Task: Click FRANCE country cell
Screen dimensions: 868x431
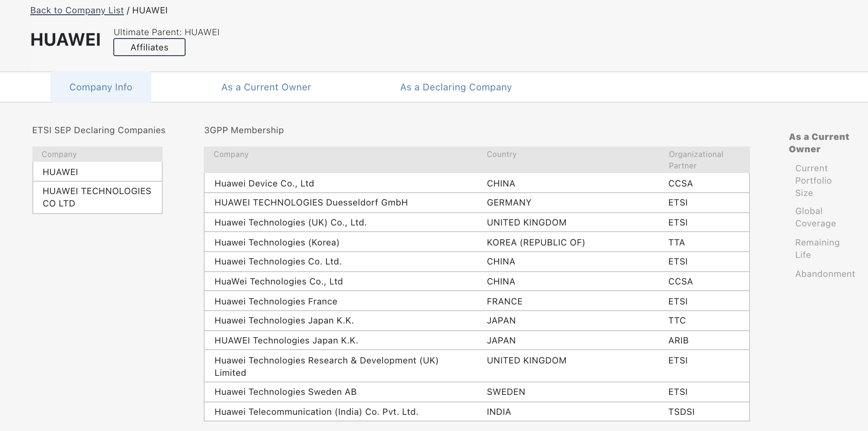Action: pos(504,301)
